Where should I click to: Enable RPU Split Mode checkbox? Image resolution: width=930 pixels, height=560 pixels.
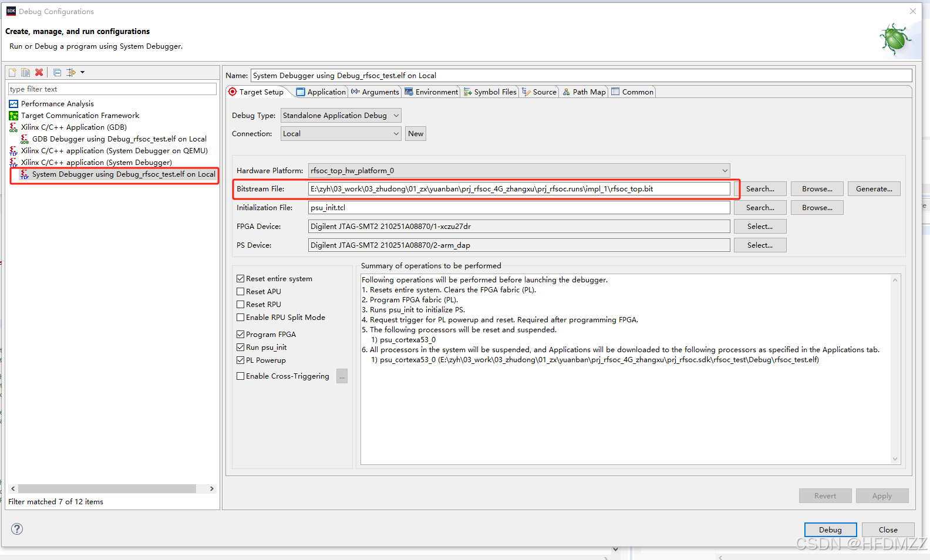(241, 318)
